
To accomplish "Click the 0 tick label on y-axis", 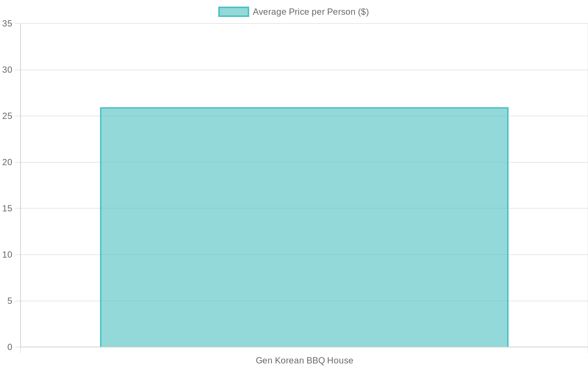I will pyautogui.click(x=10, y=347).
